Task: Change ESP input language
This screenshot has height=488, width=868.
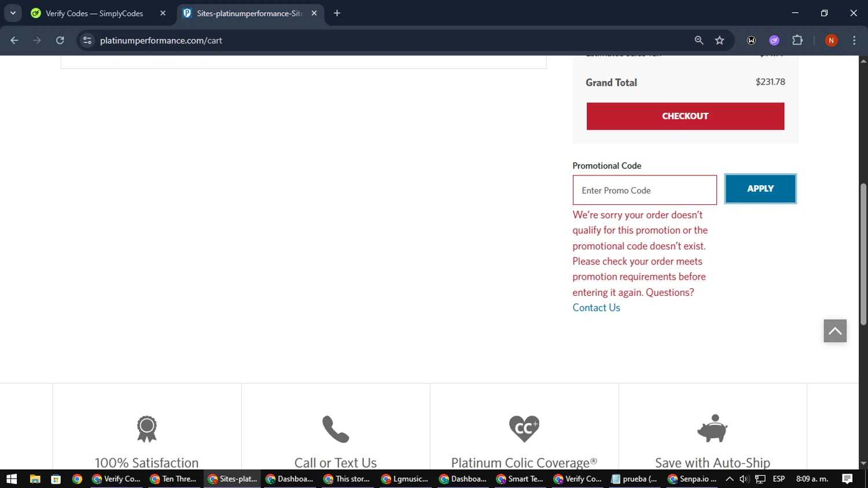Action: [779, 479]
